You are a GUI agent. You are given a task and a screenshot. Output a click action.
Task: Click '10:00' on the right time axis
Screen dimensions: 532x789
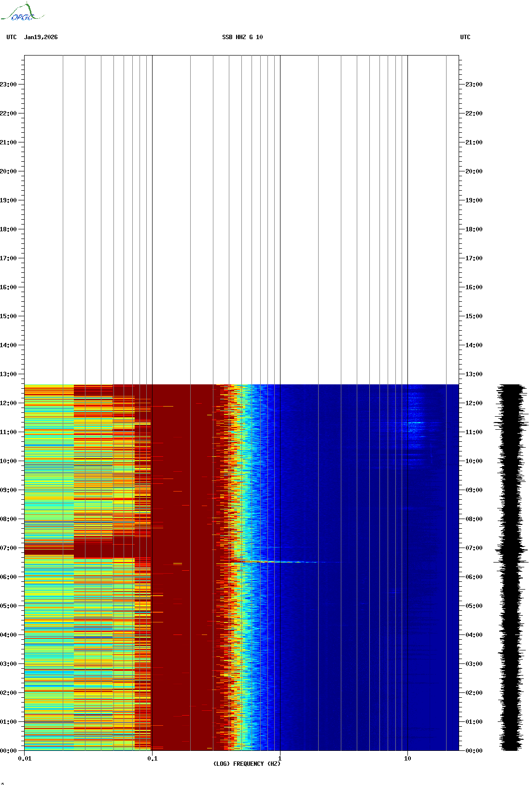(x=474, y=461)
